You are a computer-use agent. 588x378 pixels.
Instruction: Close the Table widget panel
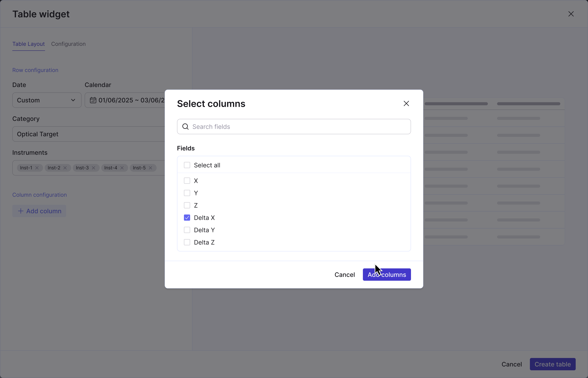tap(571, 14)
